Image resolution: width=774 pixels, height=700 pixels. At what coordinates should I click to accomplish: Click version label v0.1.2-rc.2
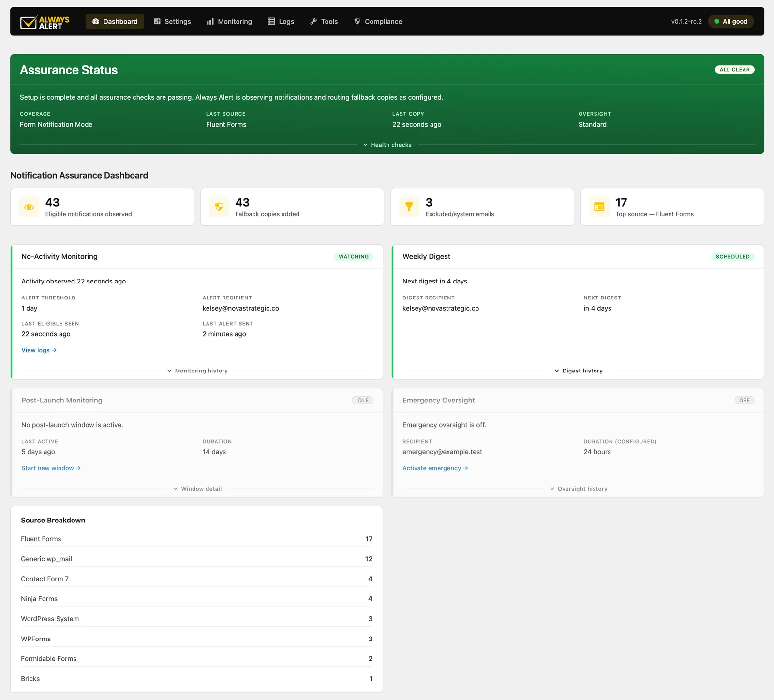click(686, 21)
